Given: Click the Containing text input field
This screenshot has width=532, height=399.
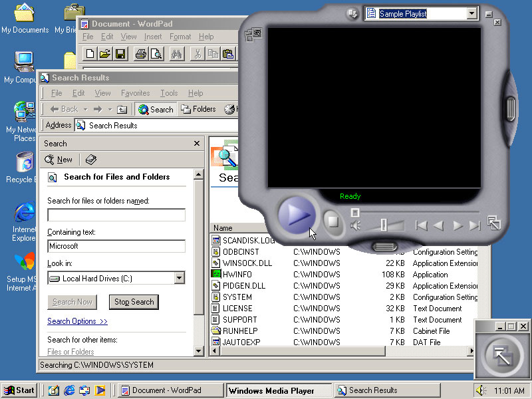Looking at the screenshot, I should (116, 245).
